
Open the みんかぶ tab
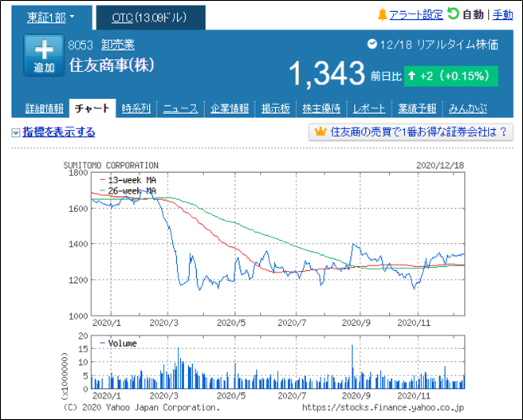[468, 108]
